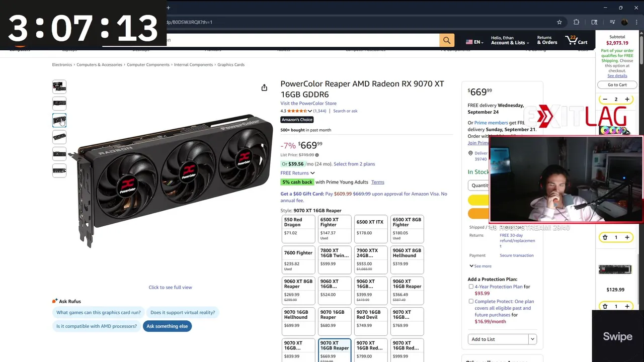Expand the Add to List dropdown arrow
644x362 pixels.
point(532,339)
